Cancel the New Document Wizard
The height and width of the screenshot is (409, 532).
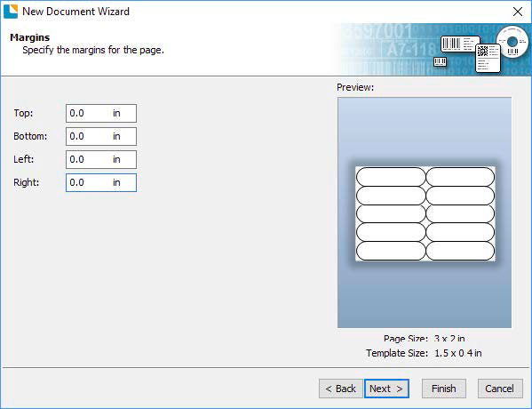500,389
